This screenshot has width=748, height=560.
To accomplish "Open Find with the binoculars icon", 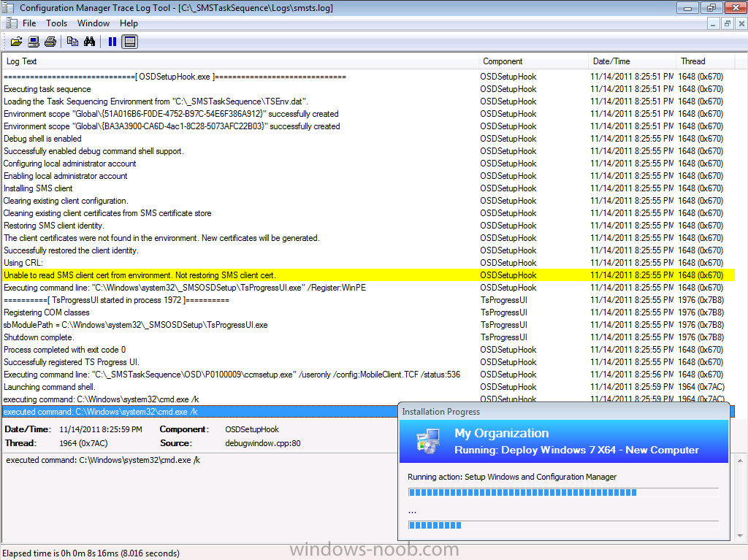I will pos(89,42).
